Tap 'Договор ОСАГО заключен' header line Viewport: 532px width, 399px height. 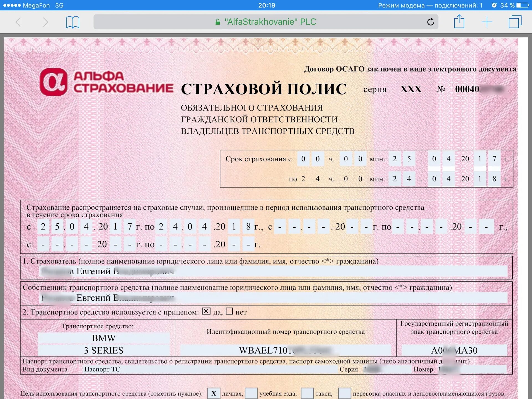click(410, 69)
